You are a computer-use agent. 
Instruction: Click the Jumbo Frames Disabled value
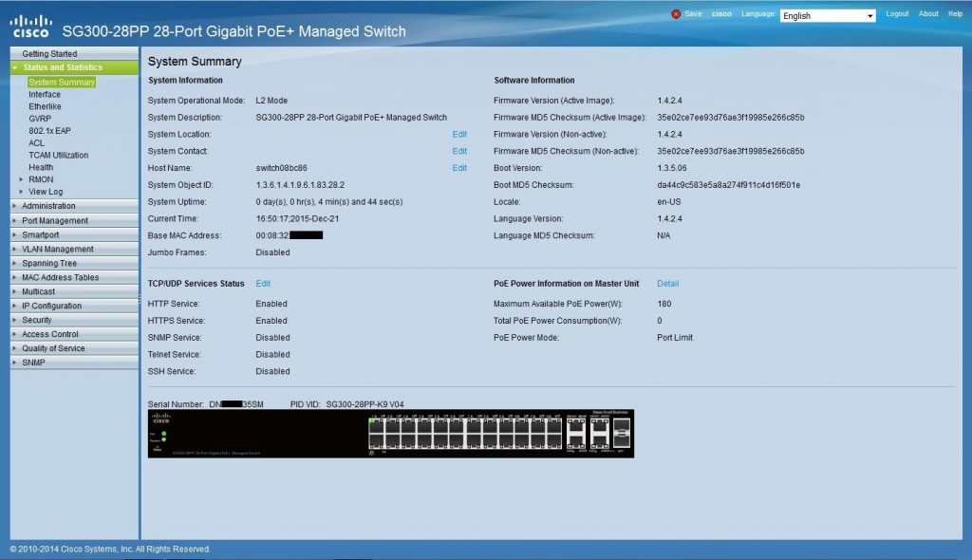point(272,252)
